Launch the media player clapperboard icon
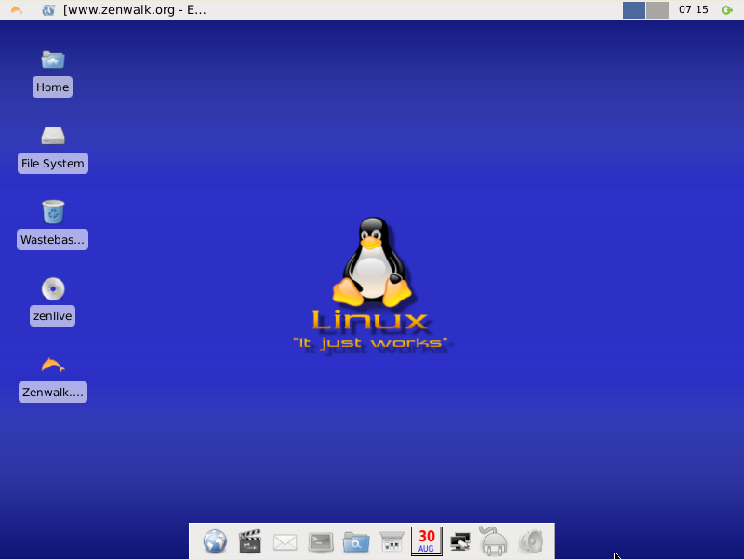 point(250,541)
